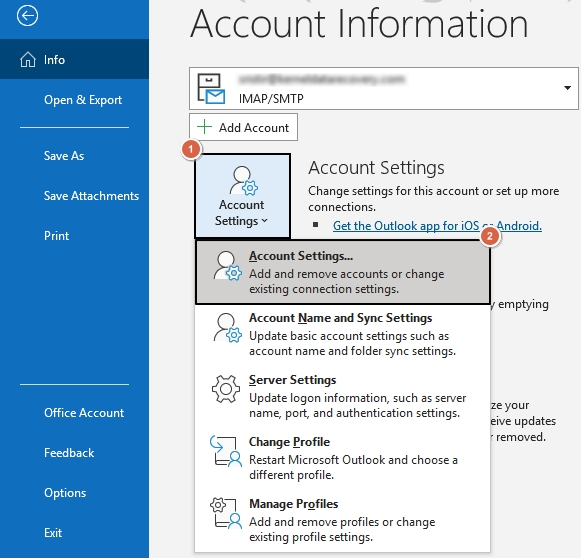Open Server Settings menu entry
Viewport: 581px width, 558px height.
coord(343,396)
